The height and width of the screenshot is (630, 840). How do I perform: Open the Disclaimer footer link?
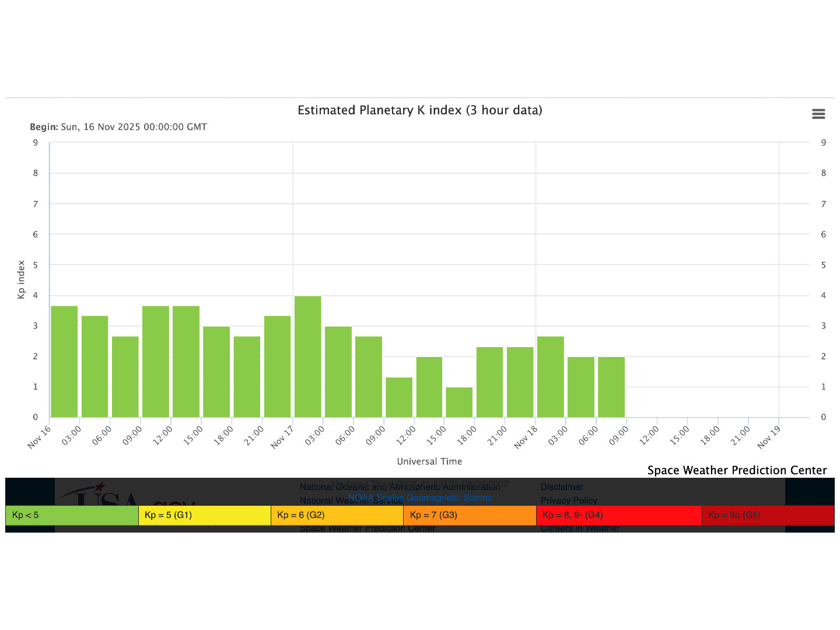(562, 487)
